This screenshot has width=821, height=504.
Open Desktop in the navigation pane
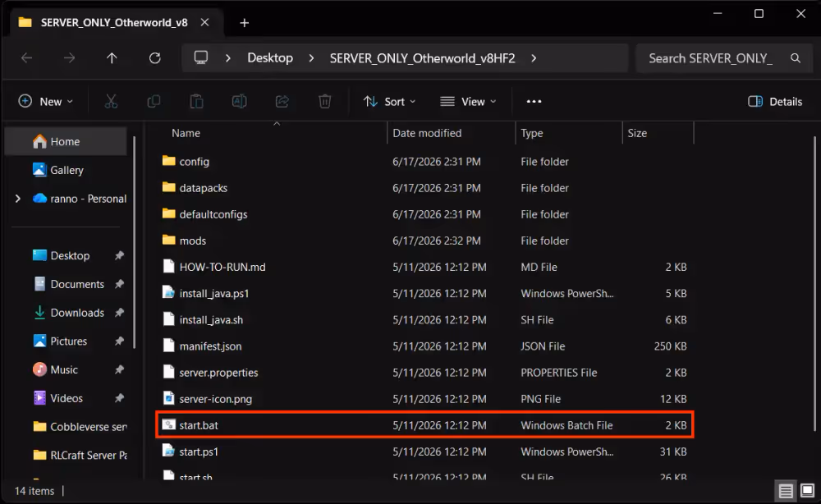coord(69,255)
